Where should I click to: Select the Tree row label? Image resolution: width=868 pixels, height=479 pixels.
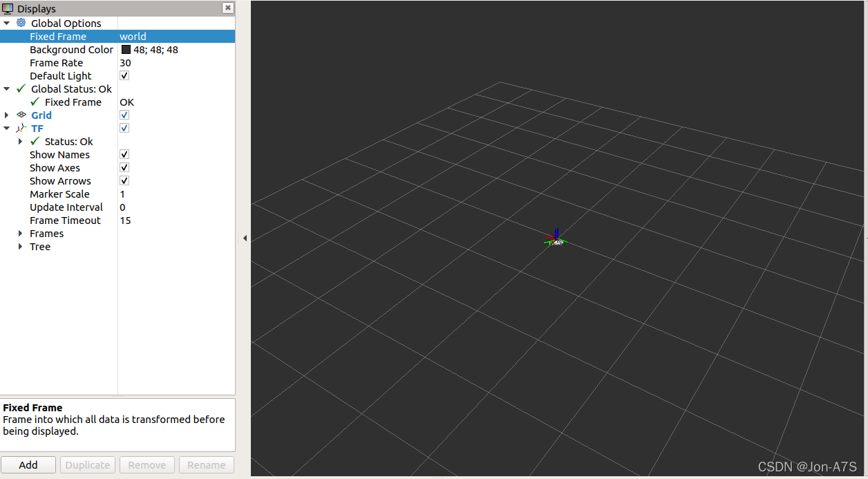[x=40, y=246]
